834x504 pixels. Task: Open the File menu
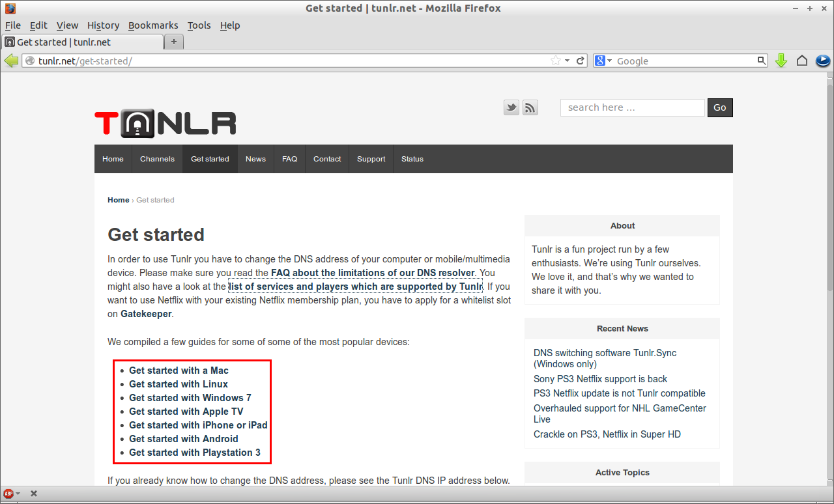coord(13,25)
